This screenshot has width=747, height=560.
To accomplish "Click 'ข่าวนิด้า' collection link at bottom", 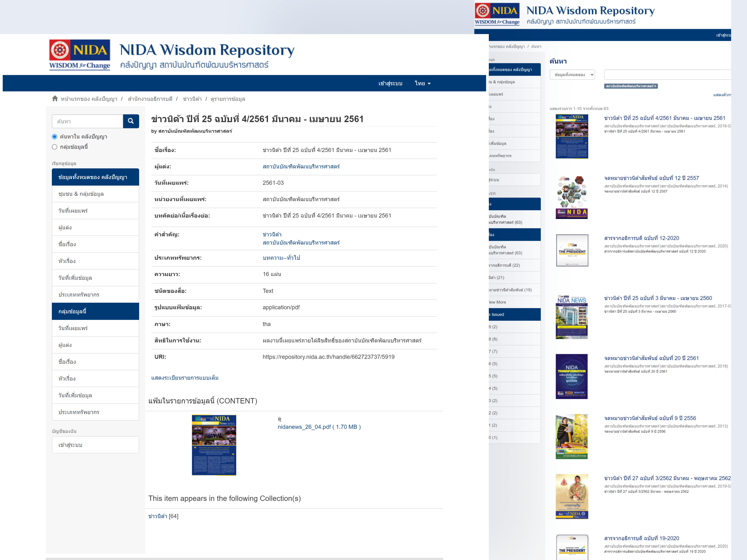I will click(x=158, y=516).
